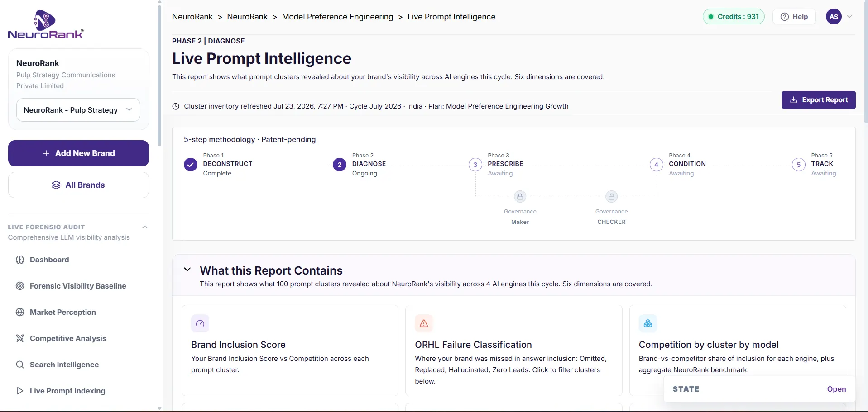This screenshot has width=868, height=412.
Task: Click the '5-step methodology · Patent-pending' heading
Action: 249,139
